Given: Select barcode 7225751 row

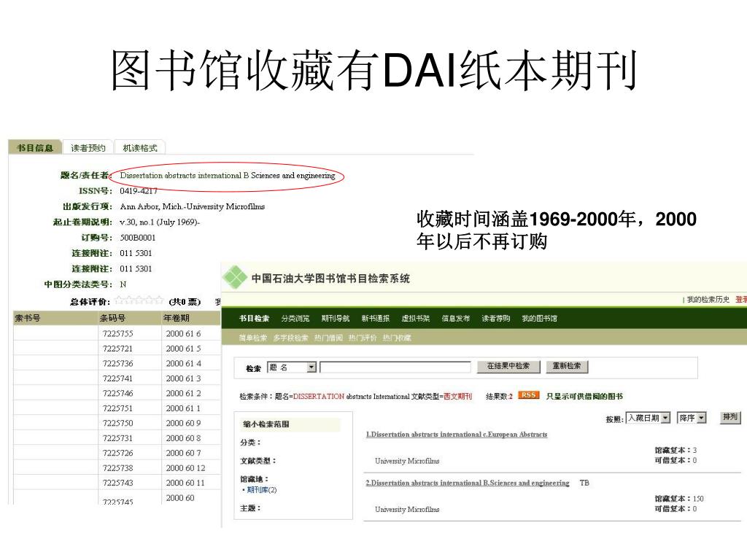Looking at the screenshot, I should coord(117,408).
